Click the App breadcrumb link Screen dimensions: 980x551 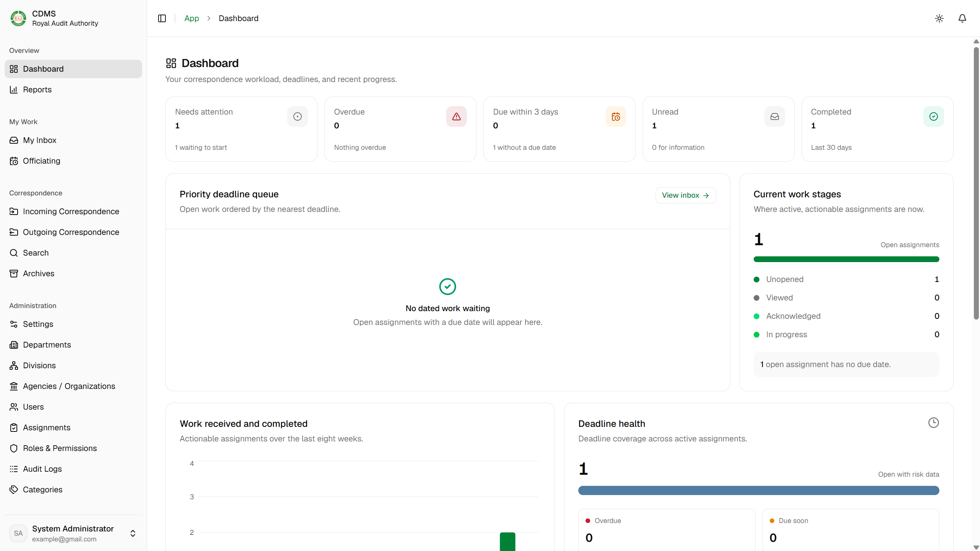[191, 18]
